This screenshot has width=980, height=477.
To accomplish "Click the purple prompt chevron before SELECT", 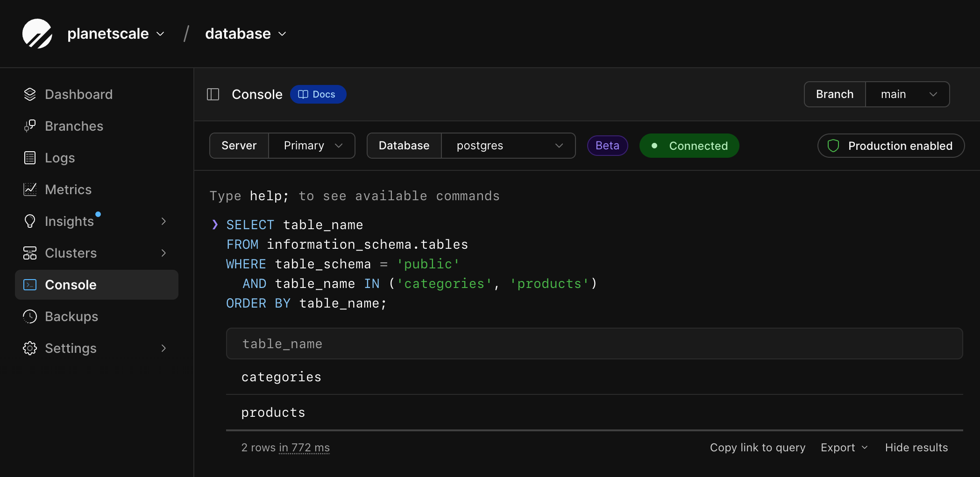I will [x=215, y=224].
